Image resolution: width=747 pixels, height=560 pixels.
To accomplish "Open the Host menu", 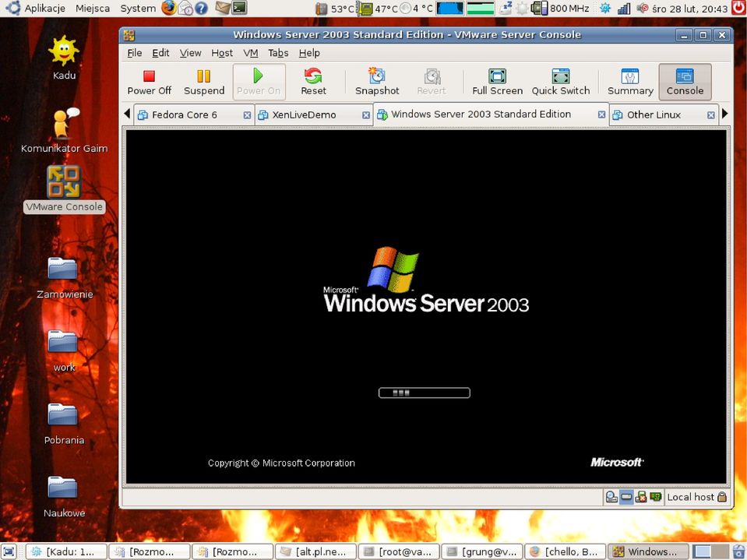I will 222,53.
